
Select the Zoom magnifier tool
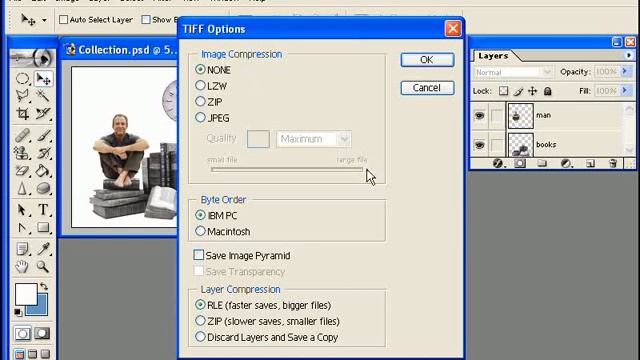[43, 267]
